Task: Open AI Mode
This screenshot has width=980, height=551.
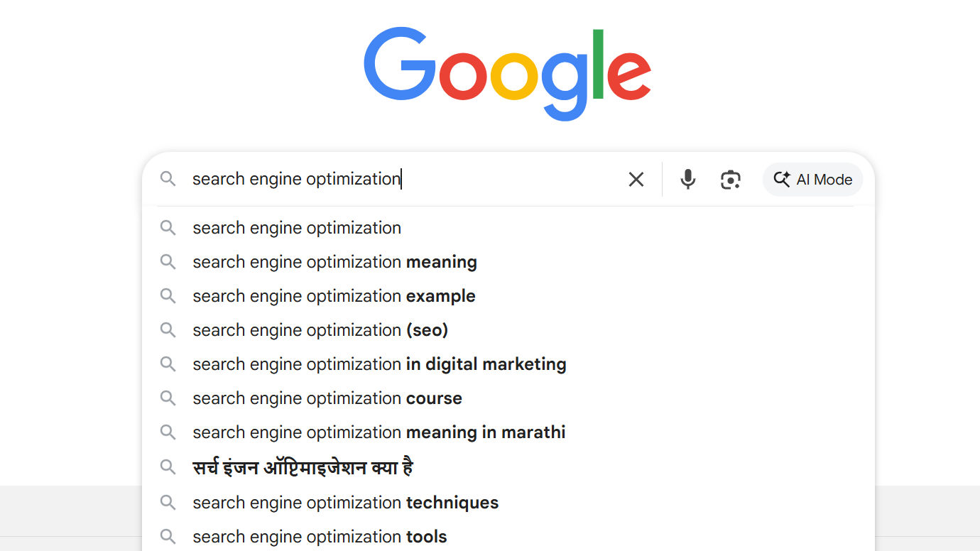Action: tap(812, 179)
